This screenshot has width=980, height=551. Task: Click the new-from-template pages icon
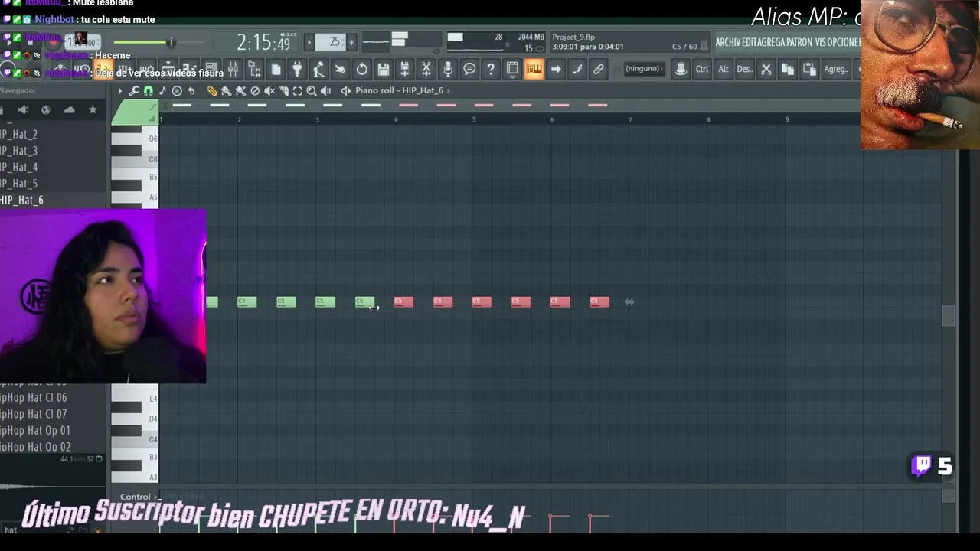276,70
